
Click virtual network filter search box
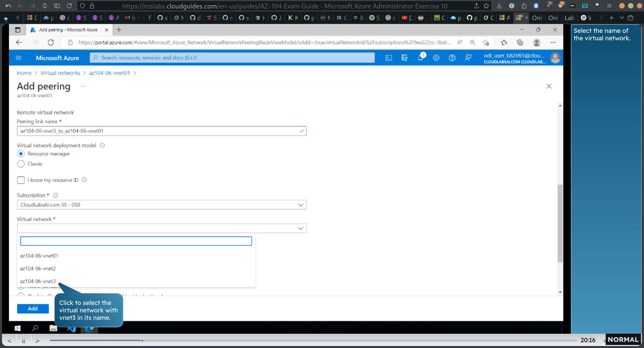(136, 241)
